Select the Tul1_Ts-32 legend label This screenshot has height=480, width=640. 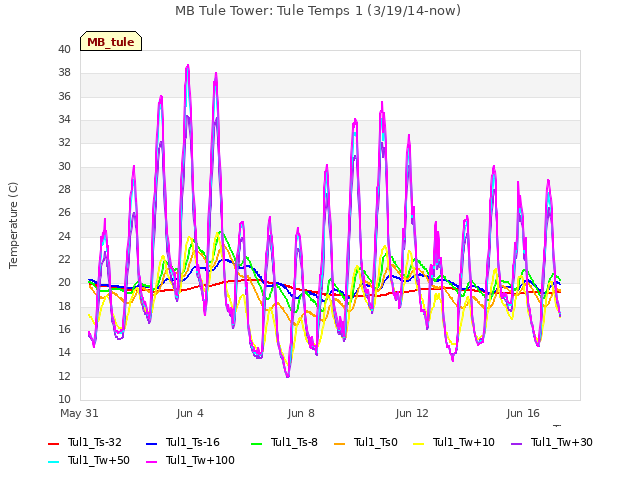[x=95, y=442]
